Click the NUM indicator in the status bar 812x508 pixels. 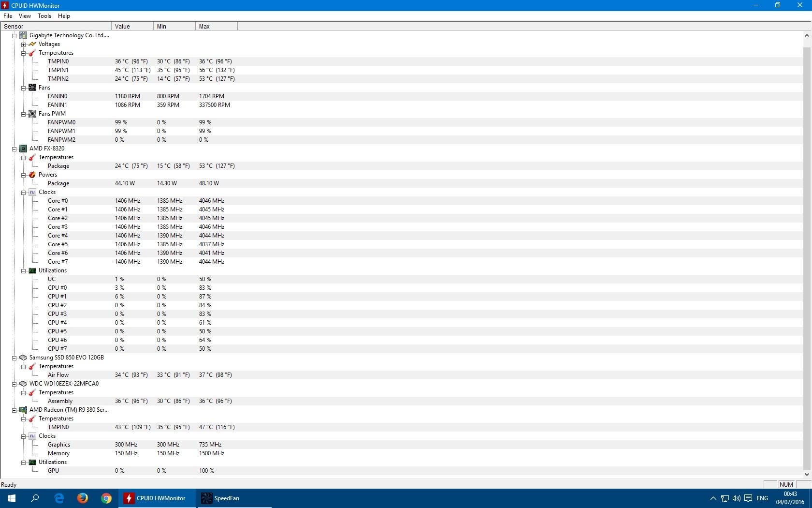pyautogui.click(x=786, y=484)
